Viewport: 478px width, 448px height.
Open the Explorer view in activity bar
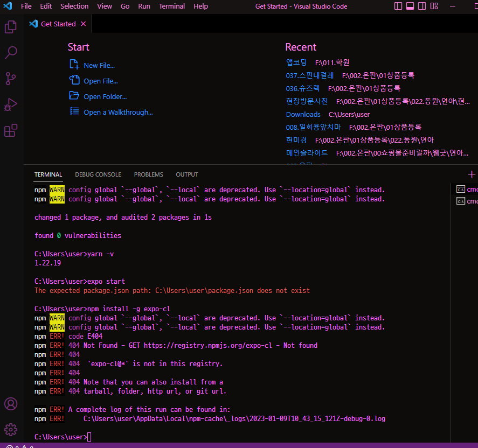pyautogui.click(x=11, y=27)
